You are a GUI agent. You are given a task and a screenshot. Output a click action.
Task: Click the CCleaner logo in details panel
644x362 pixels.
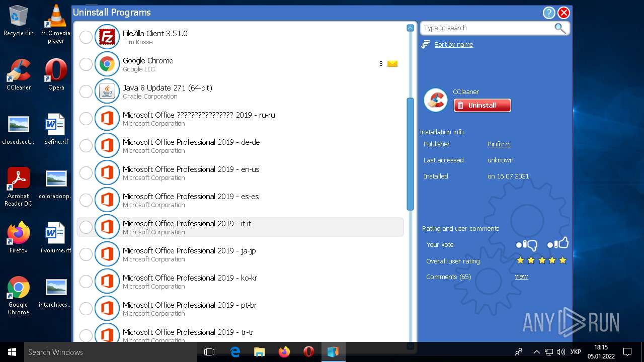pyautogui.click(x=436, y=100)
